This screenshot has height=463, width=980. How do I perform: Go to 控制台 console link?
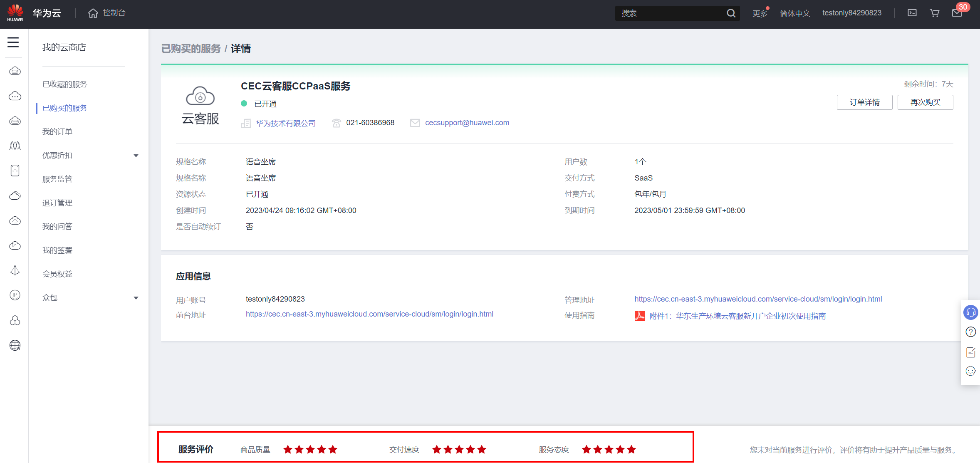click(x=114, y=13)
